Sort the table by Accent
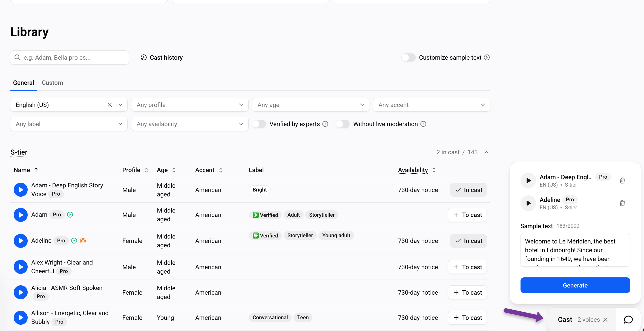The width and height of the screenshot is (644, 331). pos(221,170)
